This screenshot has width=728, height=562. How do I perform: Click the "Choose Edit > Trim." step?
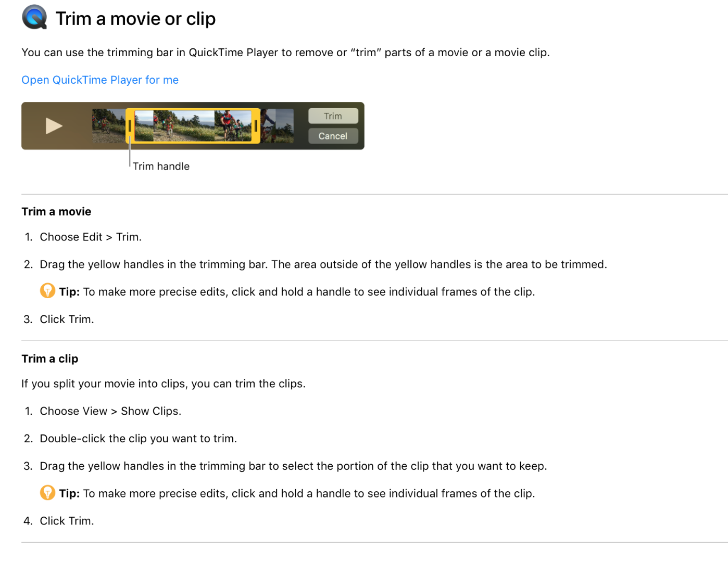pyautogui.click(x=91, y=237)
